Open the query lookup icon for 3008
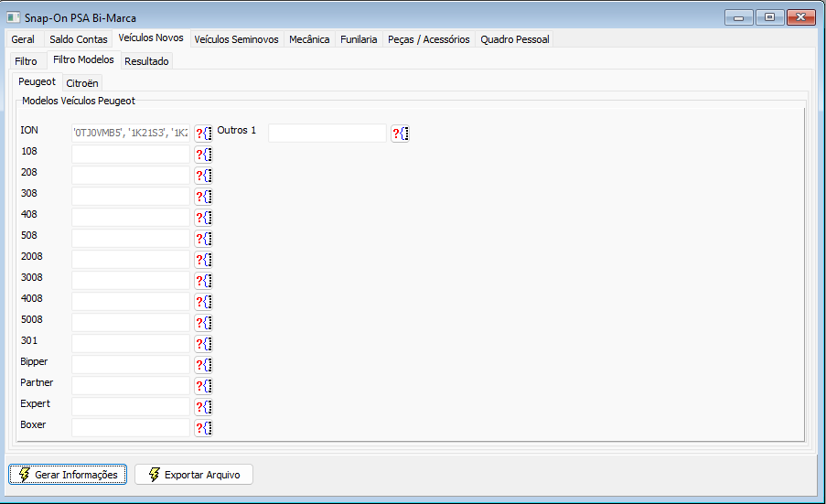Image resolution: width=826 pixels, height=504 pixels. 203,281
